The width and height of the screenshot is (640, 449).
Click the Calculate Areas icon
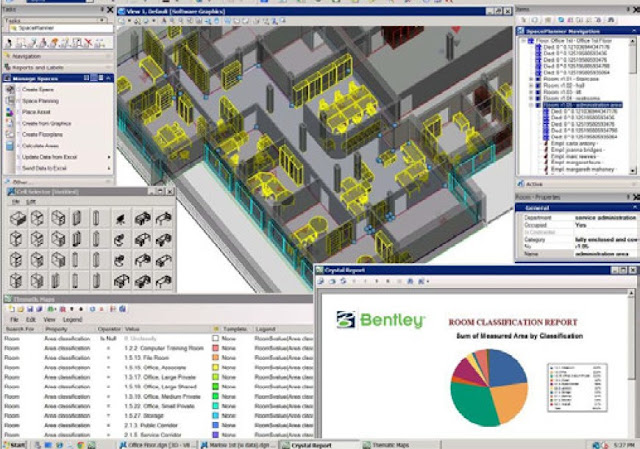pyautogui.click(x=11, y=145)
